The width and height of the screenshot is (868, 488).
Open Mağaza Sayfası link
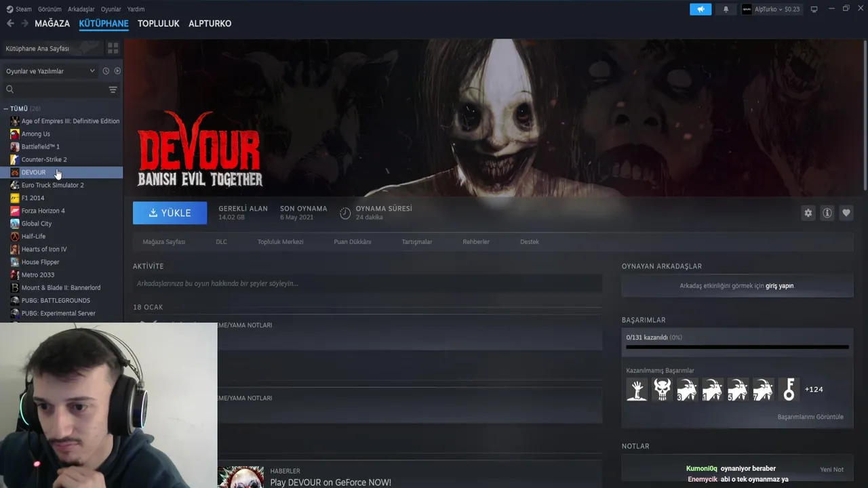164,242
